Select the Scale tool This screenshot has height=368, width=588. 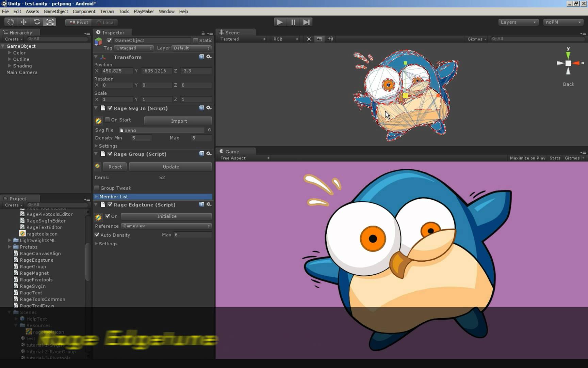50,22
